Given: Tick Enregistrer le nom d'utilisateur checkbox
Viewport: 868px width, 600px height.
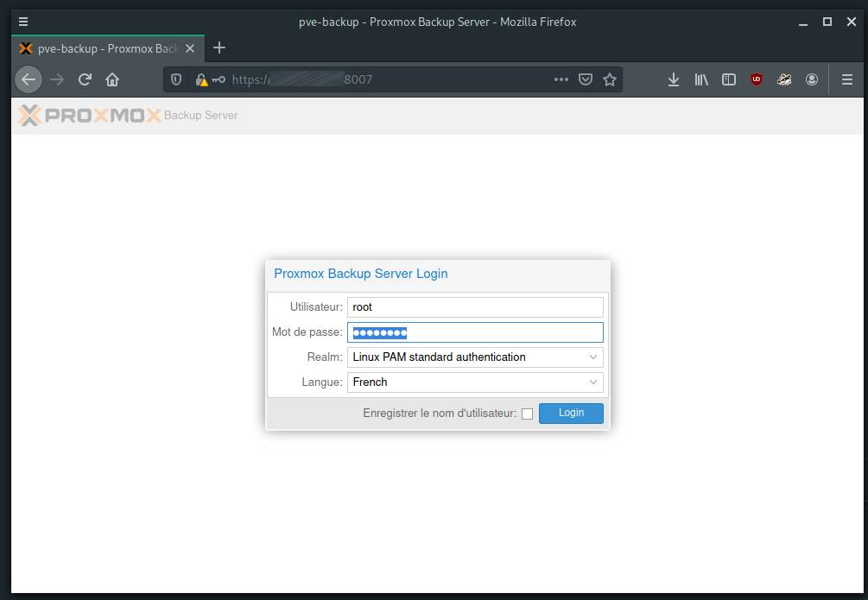Looking at the screenshot, I should pos(527,414).
